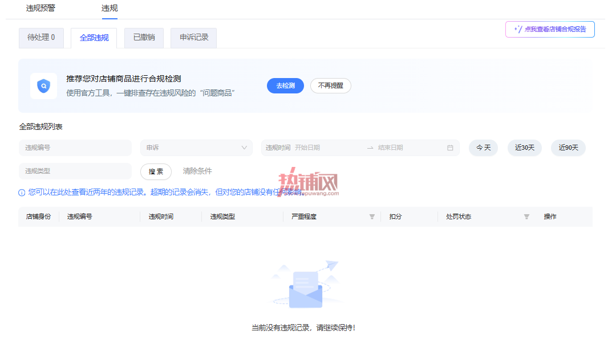Image resolution: width=616 pixels, height=364 pixels.
Task: Open the 待处理 0 tab
Action: tap(41, 38)
